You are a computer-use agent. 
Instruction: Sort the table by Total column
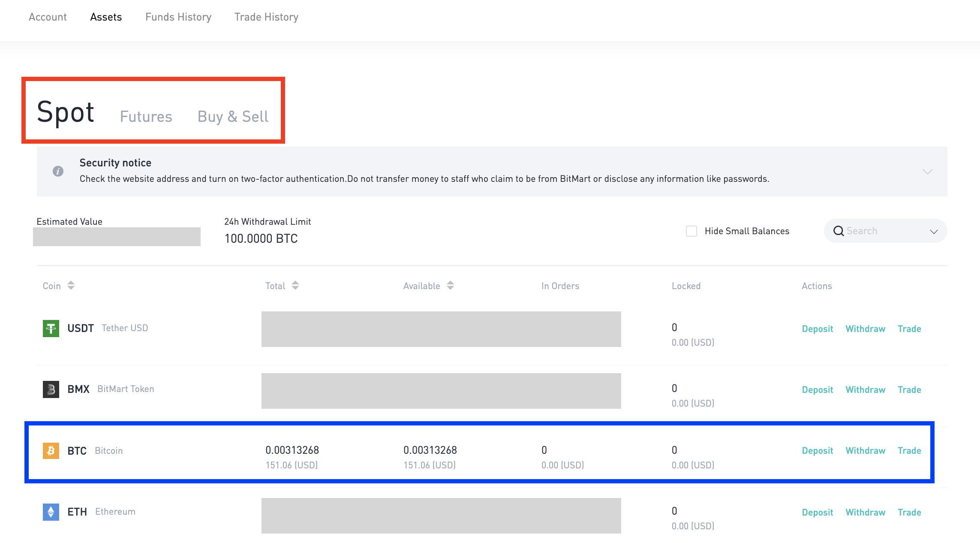(295, 286)
